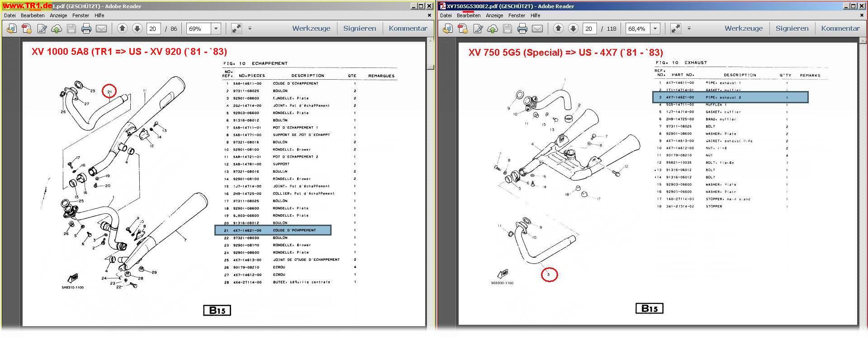868x337 pixels.
Task: Open Kommentar panel in left window
Action: [x=408, y=28]
